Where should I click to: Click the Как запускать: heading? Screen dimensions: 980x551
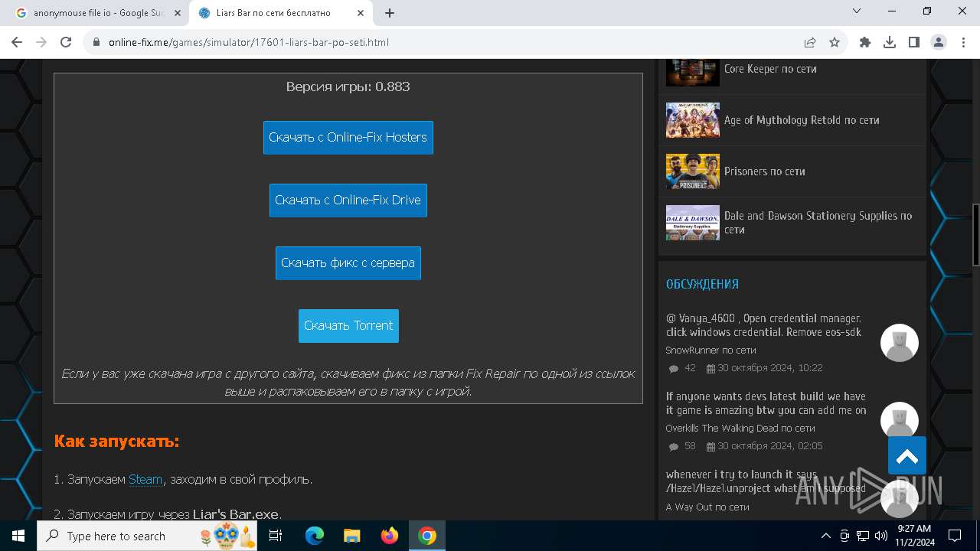point(116,442)
